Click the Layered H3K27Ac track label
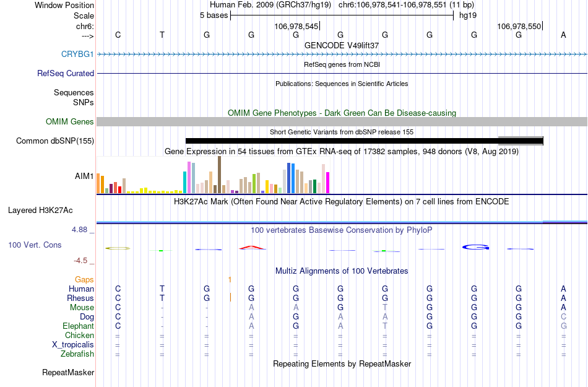 pyautogui.click(x=40, y=210)
